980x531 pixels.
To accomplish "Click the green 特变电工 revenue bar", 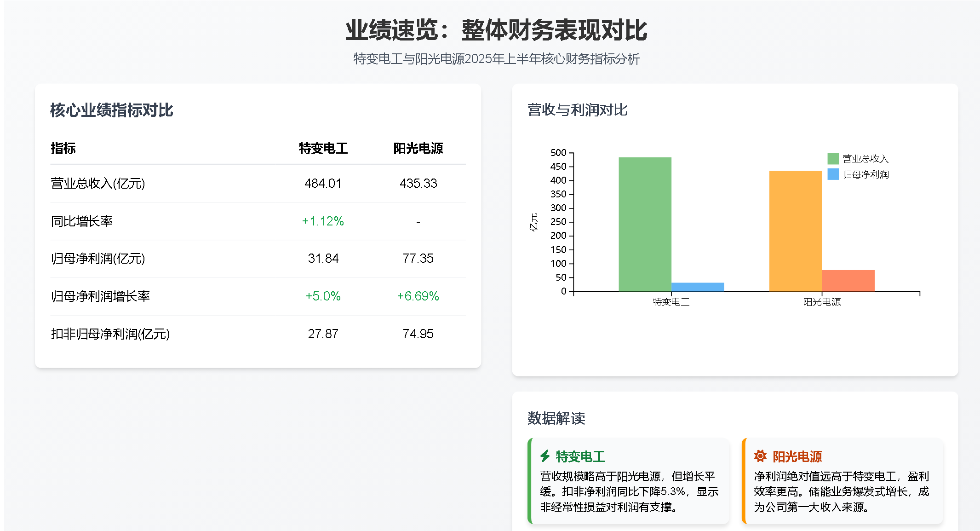I will pos(645,224).
